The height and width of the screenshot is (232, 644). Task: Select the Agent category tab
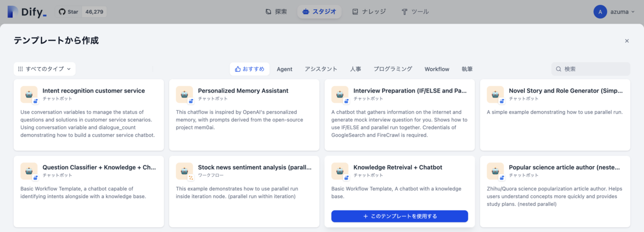click(x=284, y=69)
